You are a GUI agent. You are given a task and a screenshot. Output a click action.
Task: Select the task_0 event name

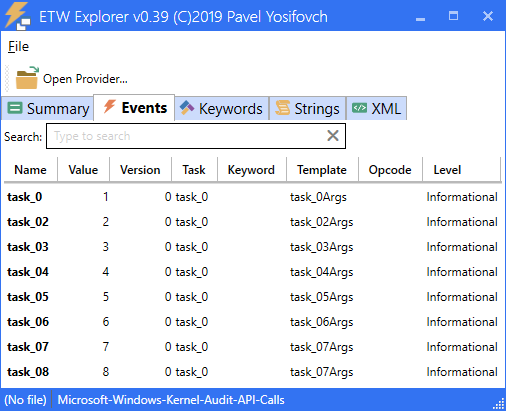(x=25, y=197)
